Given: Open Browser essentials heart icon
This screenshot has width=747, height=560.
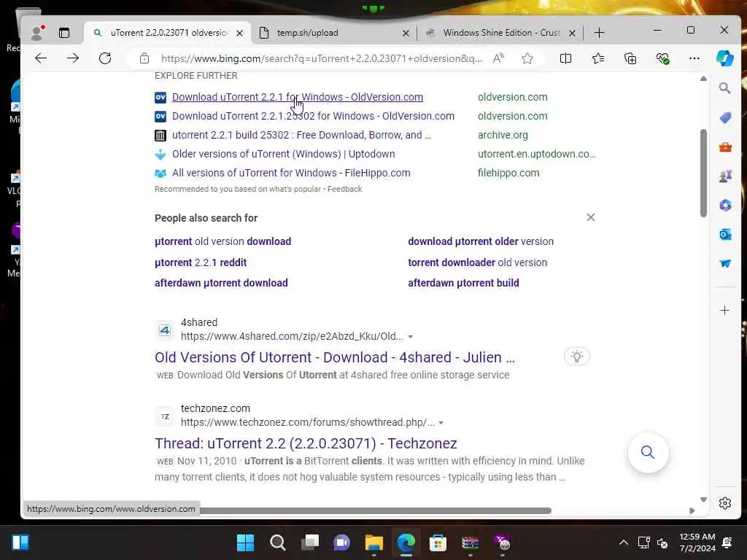Looking at the screenshot, I should point(662,58).
